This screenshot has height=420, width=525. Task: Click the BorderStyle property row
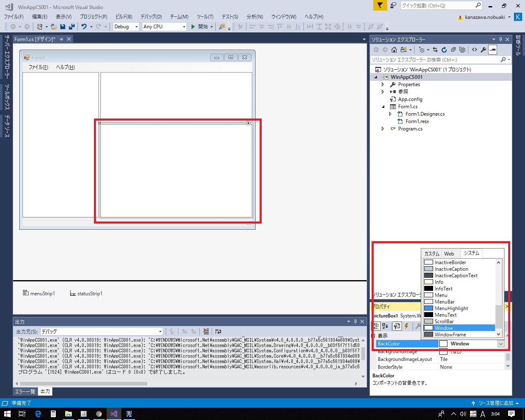click(441, 367)
